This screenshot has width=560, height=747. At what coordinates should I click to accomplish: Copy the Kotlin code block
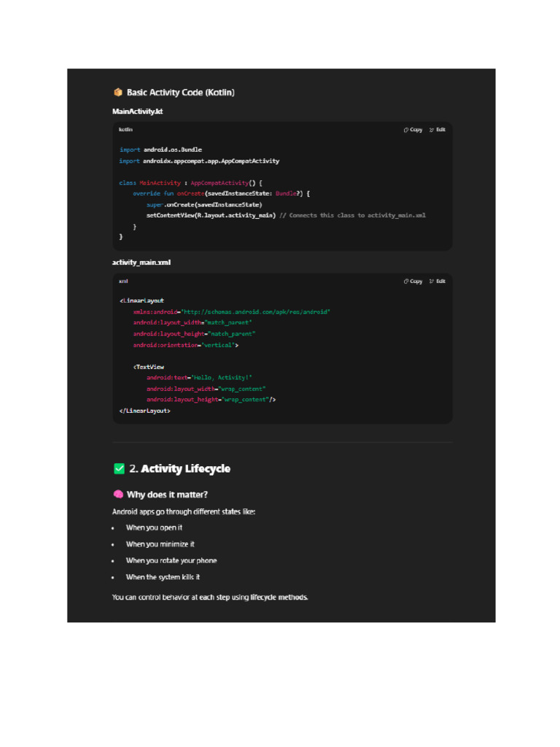(x=413, y=130)
